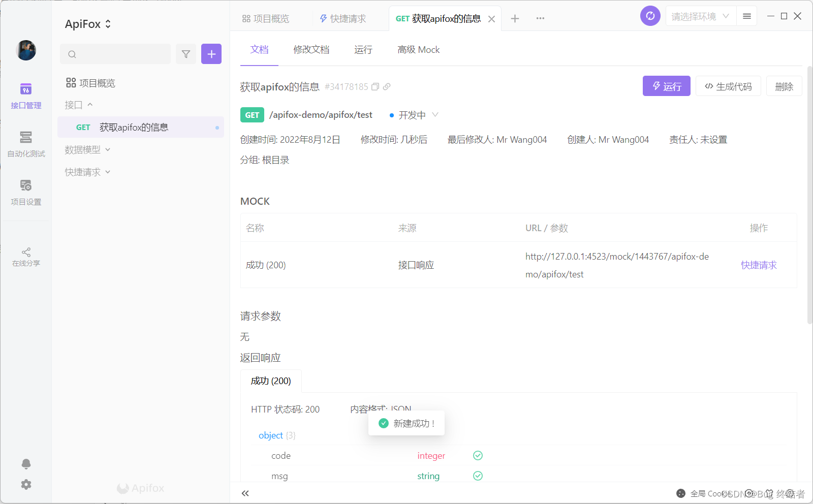Click inside the sidebar search field
Screen dimensions: 813x504
pos(115,54)
